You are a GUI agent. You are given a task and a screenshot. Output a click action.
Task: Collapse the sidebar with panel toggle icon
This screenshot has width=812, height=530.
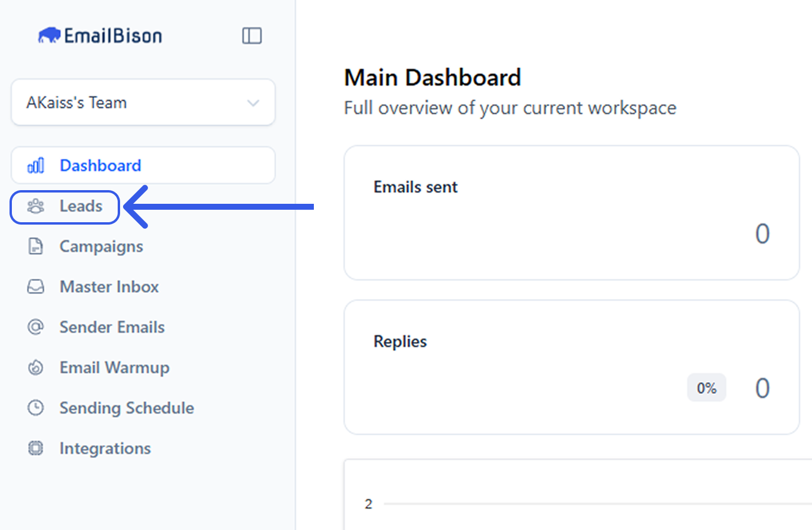pyautogui.click(x=252, y=36)
